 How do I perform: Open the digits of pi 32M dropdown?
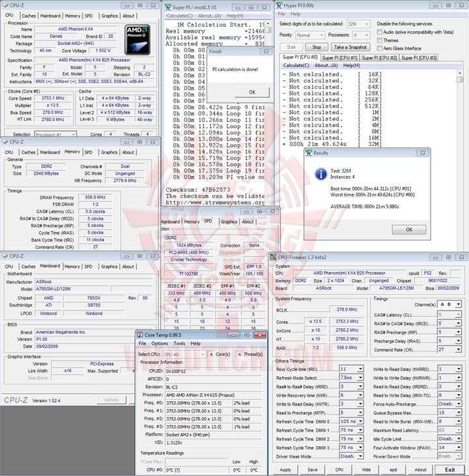[358, 23]
